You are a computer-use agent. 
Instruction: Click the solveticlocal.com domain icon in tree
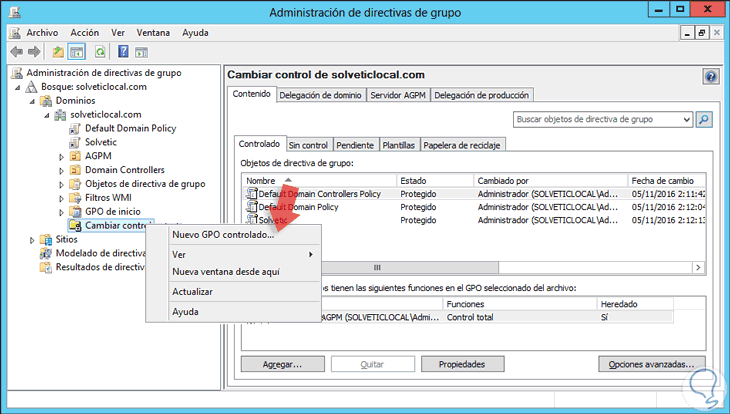61,115
